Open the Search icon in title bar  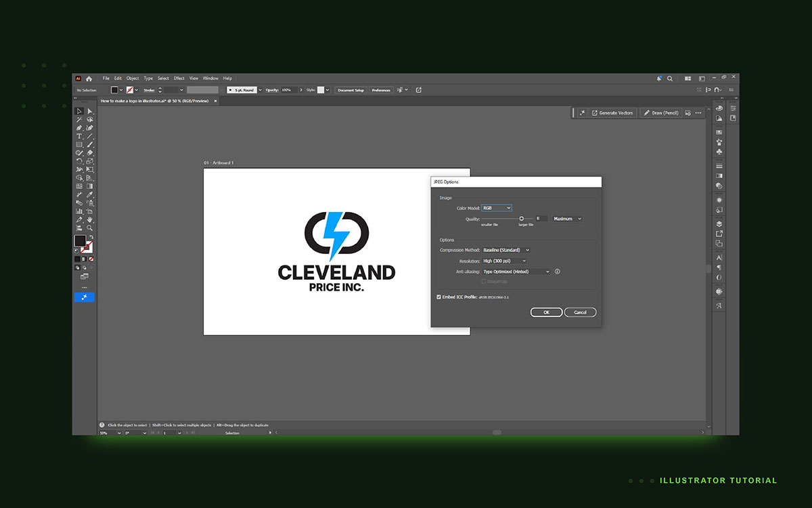(x=670, y=79)
